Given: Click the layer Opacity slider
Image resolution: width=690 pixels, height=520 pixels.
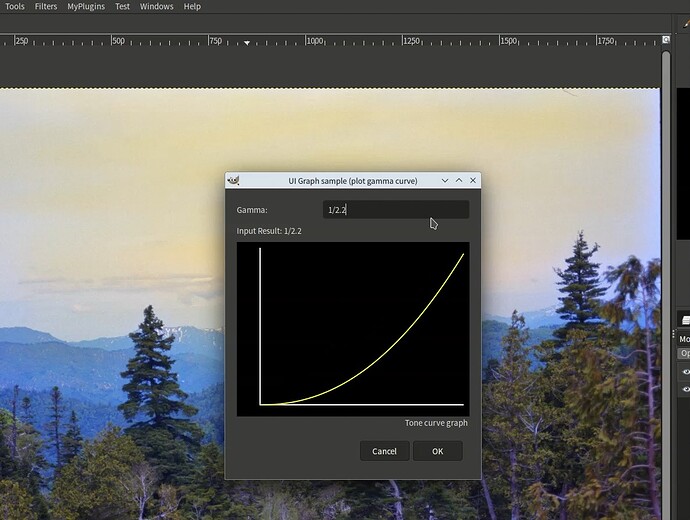Looking at the screenshot, I should point(684,353).
